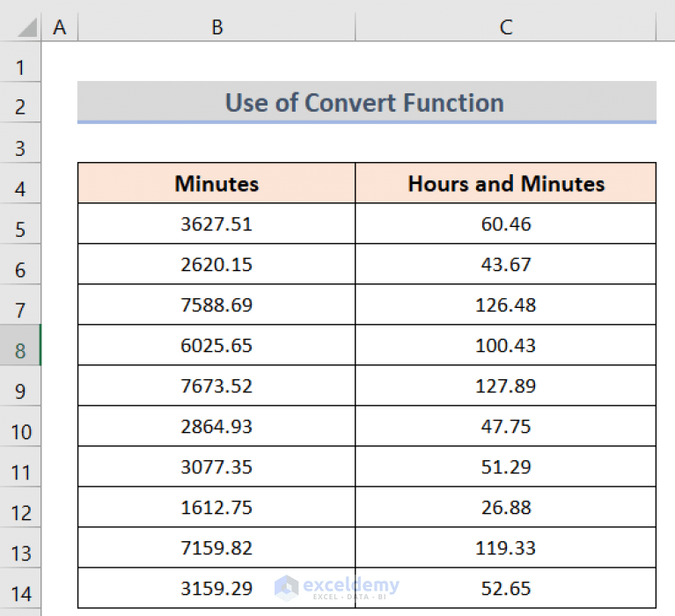Select cell containing 26.88
Screen dimensions: 675x616
[x=506, y=507]
